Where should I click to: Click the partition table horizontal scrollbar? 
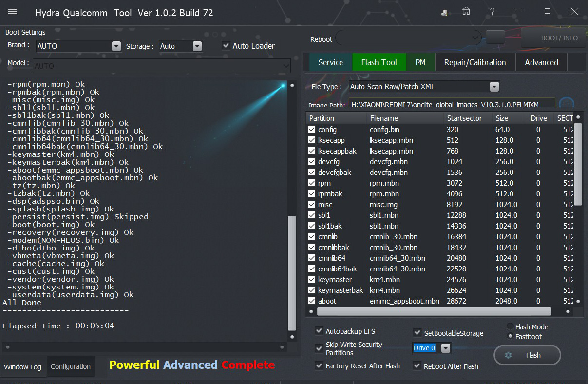(x=434, y=311)
